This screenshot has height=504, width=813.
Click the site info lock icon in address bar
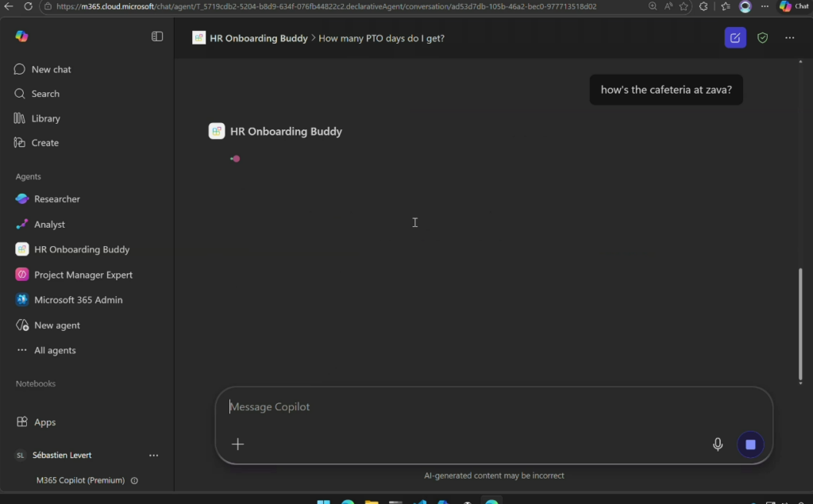tap(47, 6)
